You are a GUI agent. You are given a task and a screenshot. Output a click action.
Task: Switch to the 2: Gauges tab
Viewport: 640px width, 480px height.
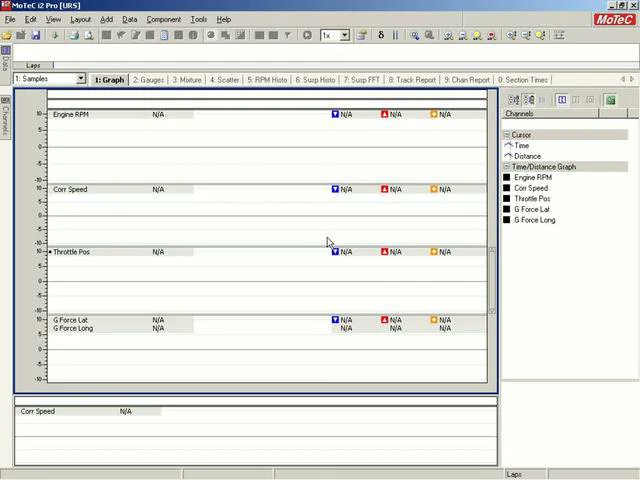pyautogui.click(x=148, y=80)
